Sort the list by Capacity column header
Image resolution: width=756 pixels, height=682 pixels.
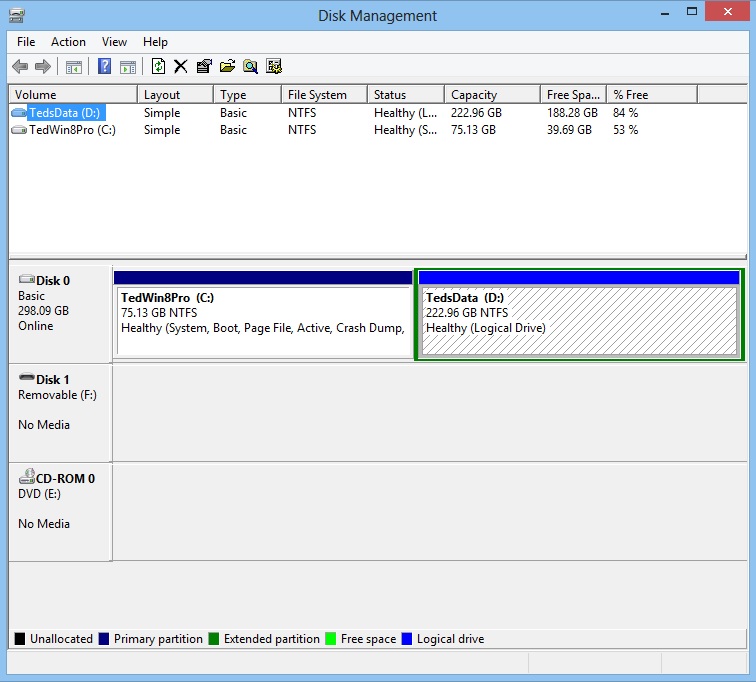pos(474,95)
